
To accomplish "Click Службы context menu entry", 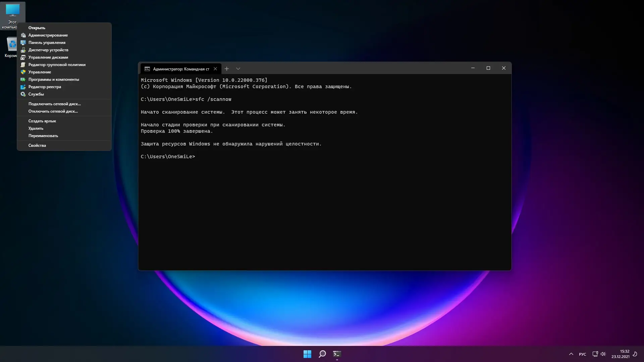I will point(36,94).
